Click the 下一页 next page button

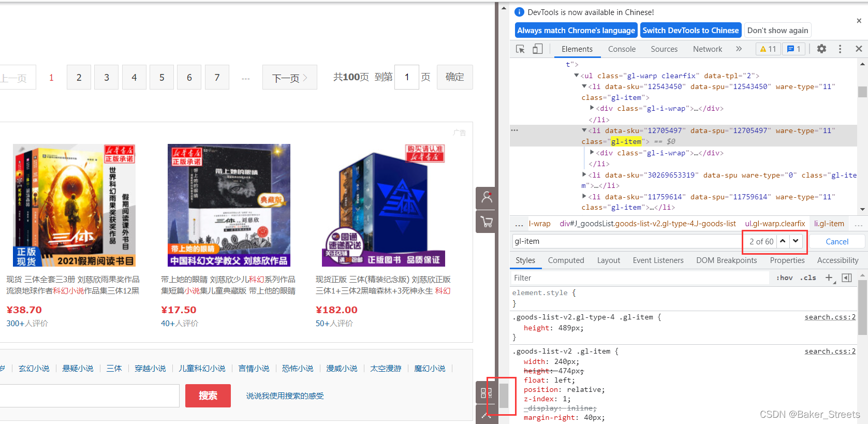coord(289,77)
